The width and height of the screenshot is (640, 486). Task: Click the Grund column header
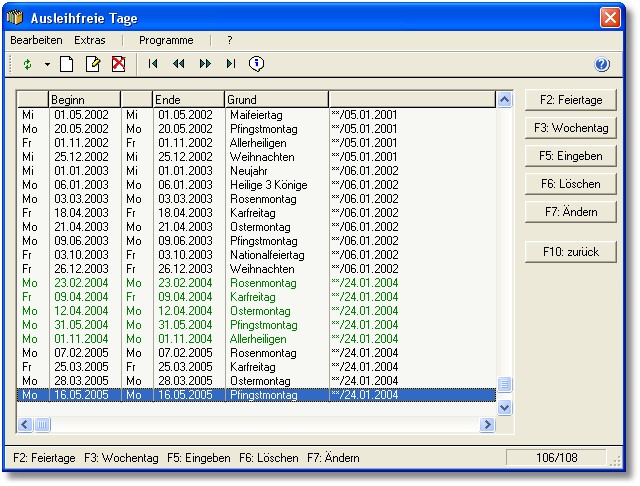276,100
